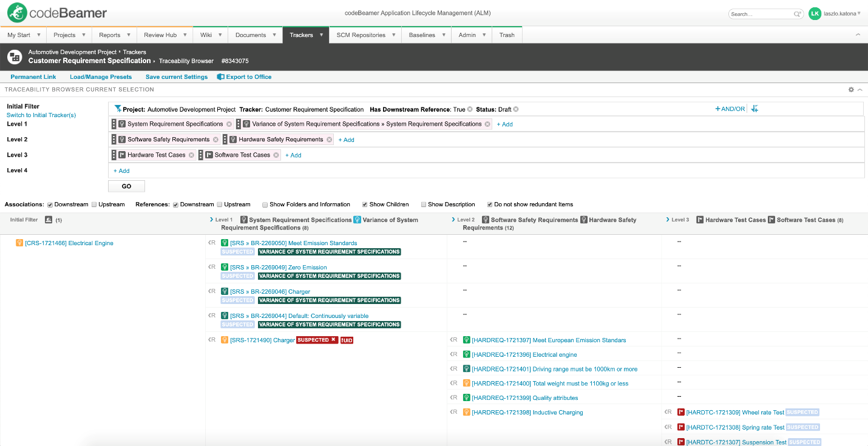This screenshot has height=446, width=868.
Task: Remove Variance of System Requirement Specifications tag
Action: pyautogui.click(x=487, y=124)
